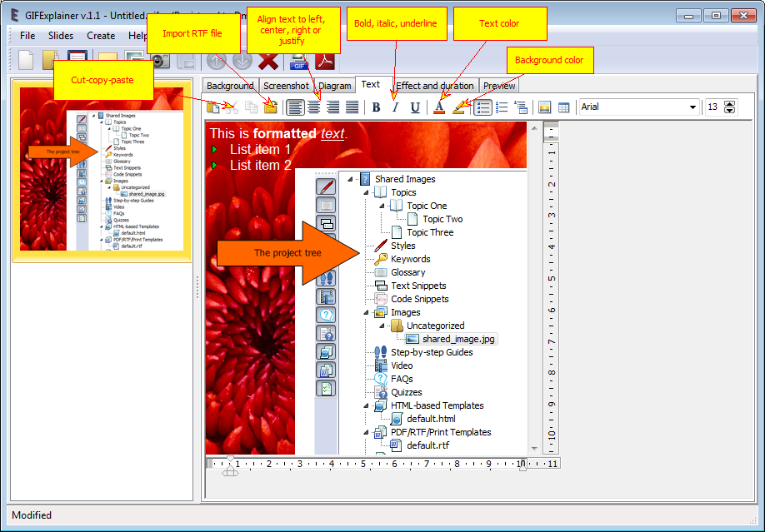This screenshot has width=765, height=532.
Task: Click the insert image icon in text toolbar
Action: (x=544, y=107)
